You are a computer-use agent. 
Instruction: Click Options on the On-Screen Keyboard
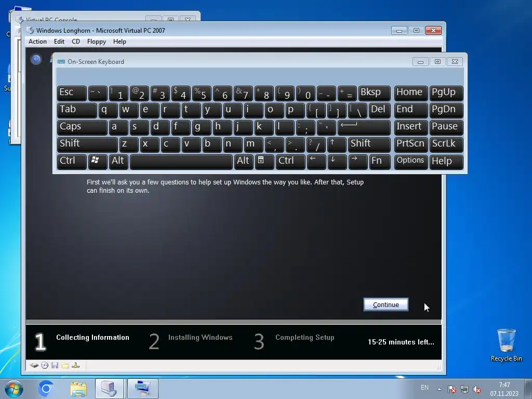410,162
